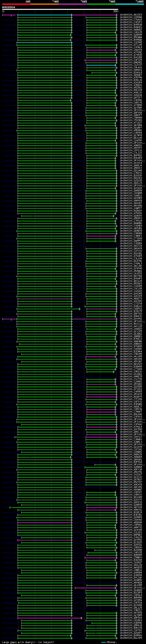Click the label UniRef100_A9MCF7
The height and width of the screenshot is (644, 146).
(x=131, y=115)
